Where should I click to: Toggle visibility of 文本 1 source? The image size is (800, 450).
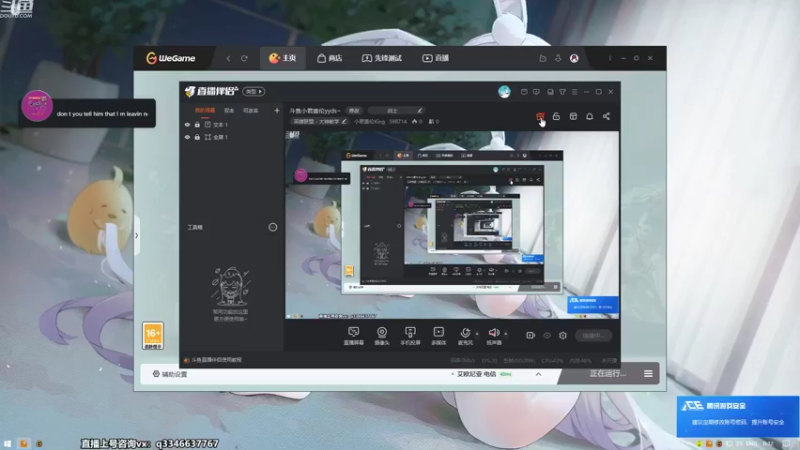[x=187, y=124]
